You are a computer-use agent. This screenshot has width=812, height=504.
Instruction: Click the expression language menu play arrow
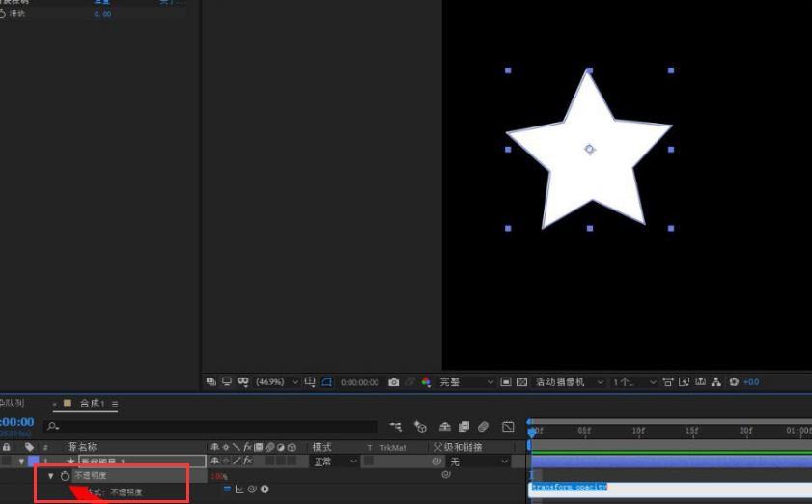265,490
